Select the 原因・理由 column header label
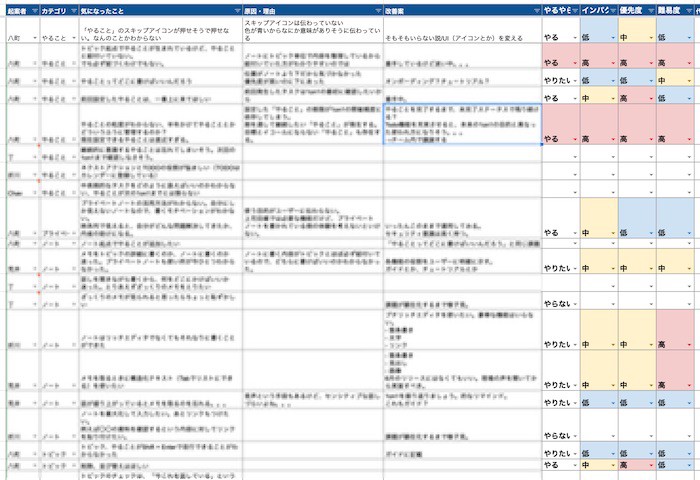The height and width of the screenshot is (480, 700). [259, 11]
